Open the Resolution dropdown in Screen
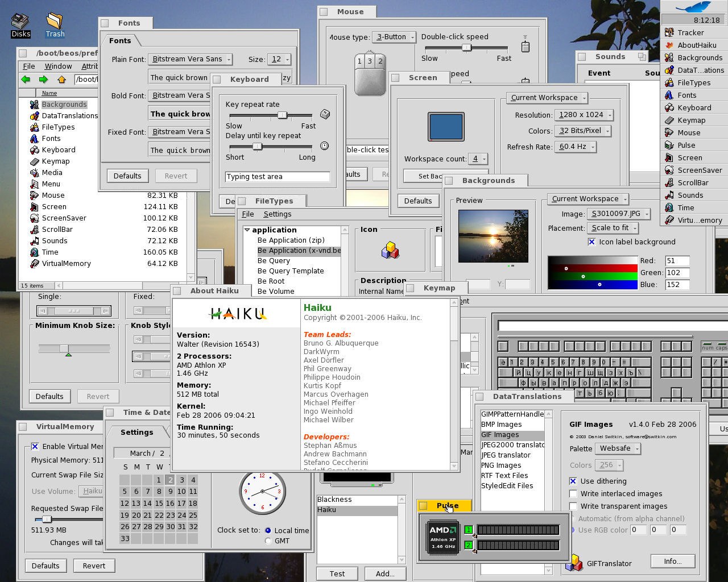Screen dimensions: 728x582 coord(584,115)
